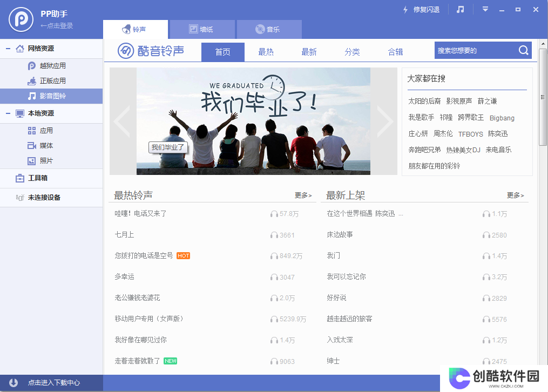The height and width of the screenshot is (392, 548).
Task: Click 点击登录 to sign in
Action: coord(57,25)
